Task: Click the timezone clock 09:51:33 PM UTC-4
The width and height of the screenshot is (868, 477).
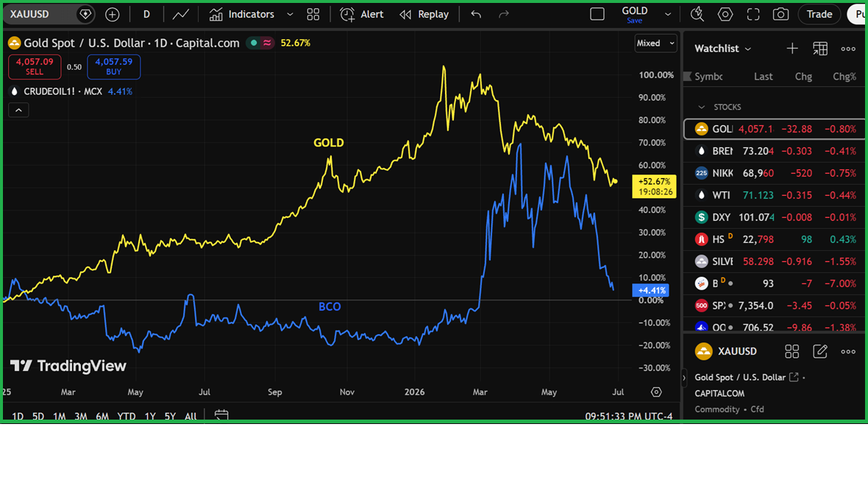Action: click(629, 416)
